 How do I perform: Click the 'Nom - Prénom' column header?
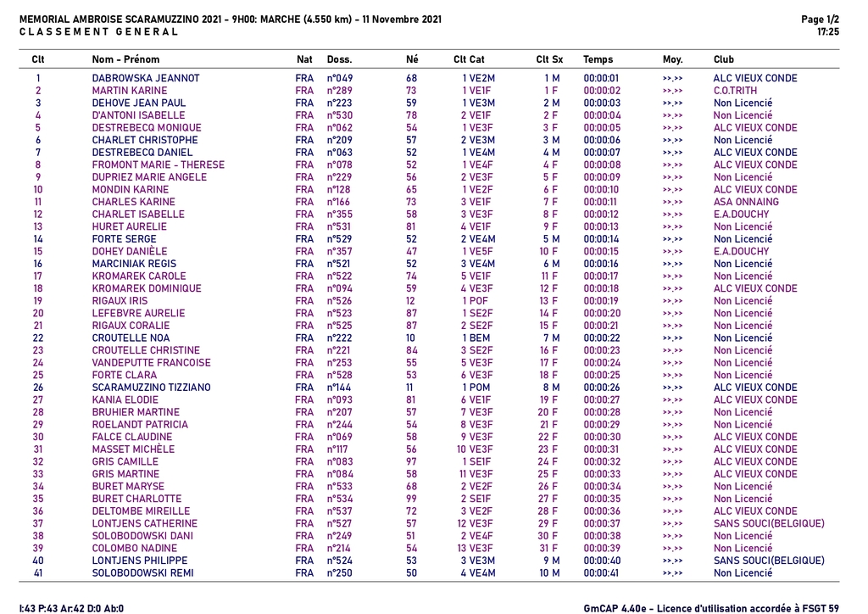tap(125, 59)
